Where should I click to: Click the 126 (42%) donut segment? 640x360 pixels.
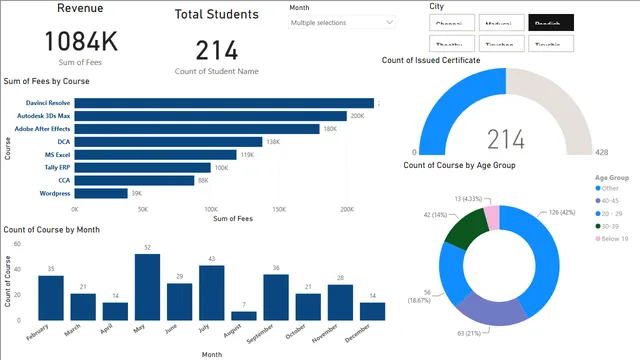(545, 253)
